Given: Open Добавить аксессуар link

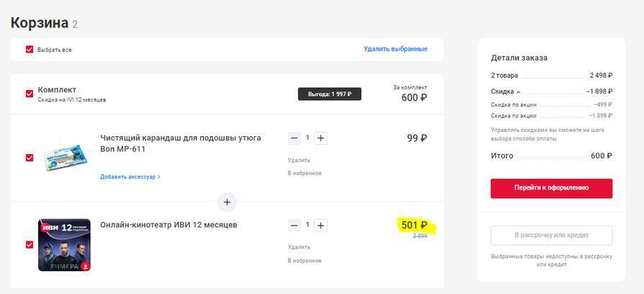Looking at the screenshot, I should click(x=130, y=177).
